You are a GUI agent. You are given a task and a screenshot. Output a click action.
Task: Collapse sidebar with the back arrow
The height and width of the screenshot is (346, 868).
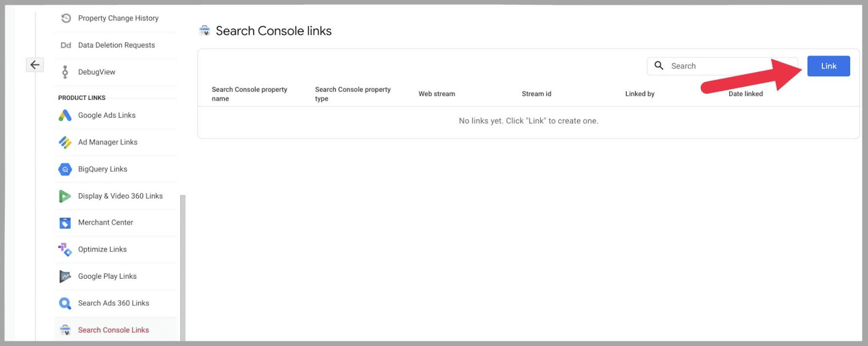(35, 65)
